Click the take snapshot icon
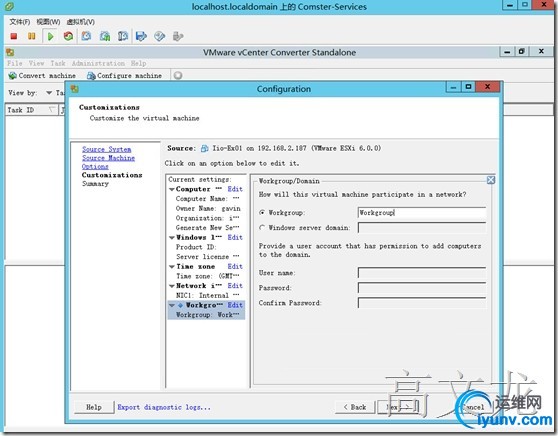 tap(86, 36)
